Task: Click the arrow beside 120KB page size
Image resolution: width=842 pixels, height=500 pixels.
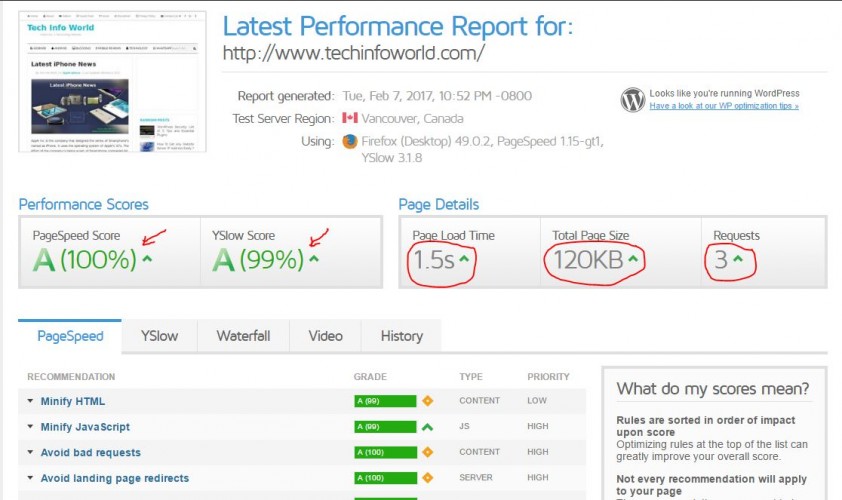Action: pos(634,259)
